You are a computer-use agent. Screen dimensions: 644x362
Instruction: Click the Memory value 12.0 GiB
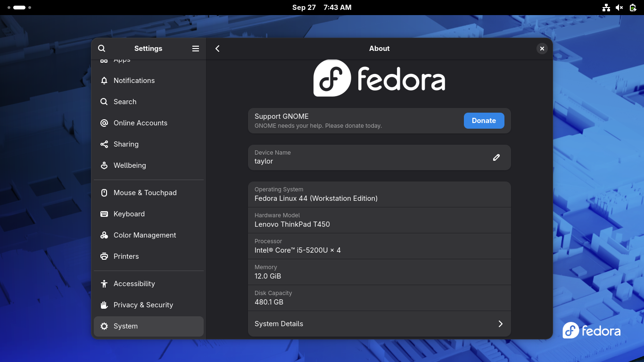[268, 276]
